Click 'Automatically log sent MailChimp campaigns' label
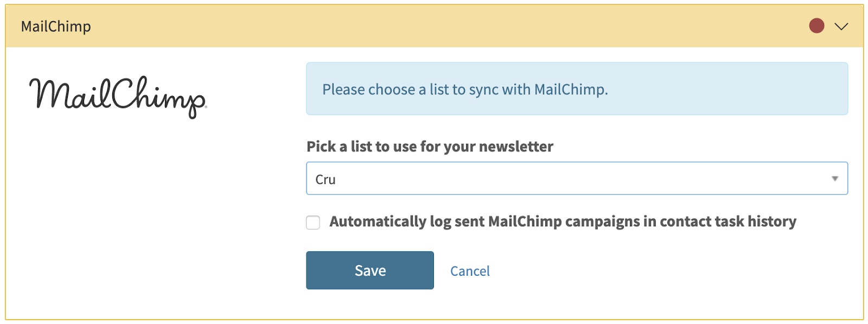Viewport: 868px width, 324px height. click(x=563, y=221)
